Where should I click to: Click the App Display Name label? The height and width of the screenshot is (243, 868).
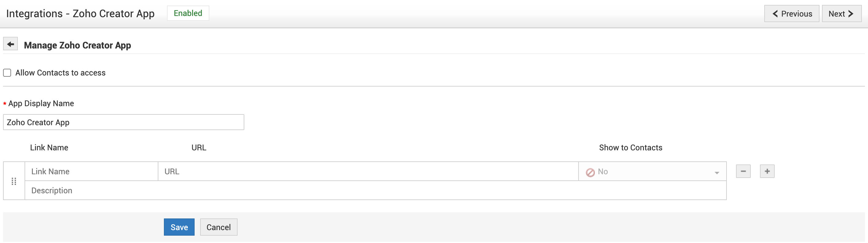pos(41,103)
